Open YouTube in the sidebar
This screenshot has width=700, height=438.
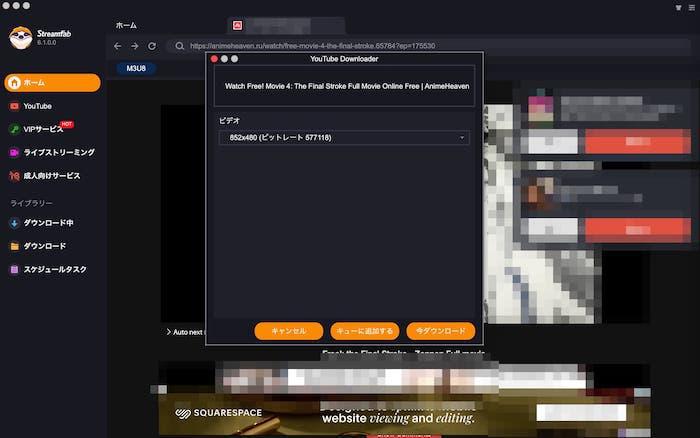[x=38, y=106]
